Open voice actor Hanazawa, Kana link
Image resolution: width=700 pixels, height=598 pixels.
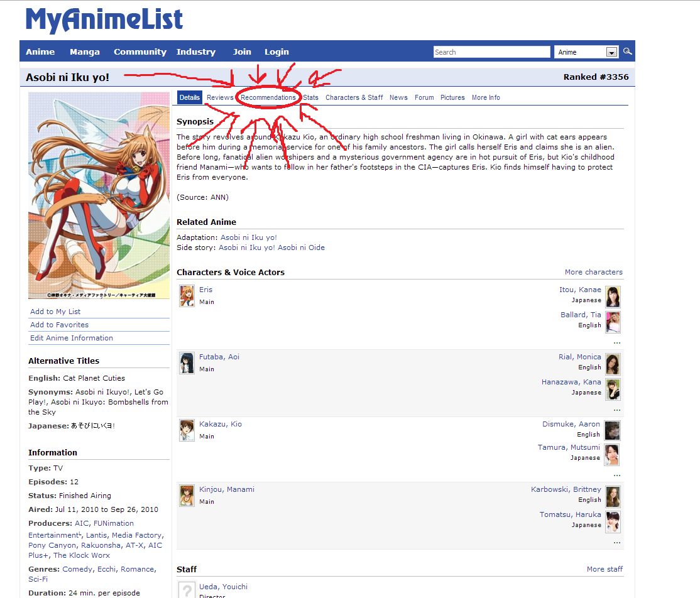tap(571, 382)
